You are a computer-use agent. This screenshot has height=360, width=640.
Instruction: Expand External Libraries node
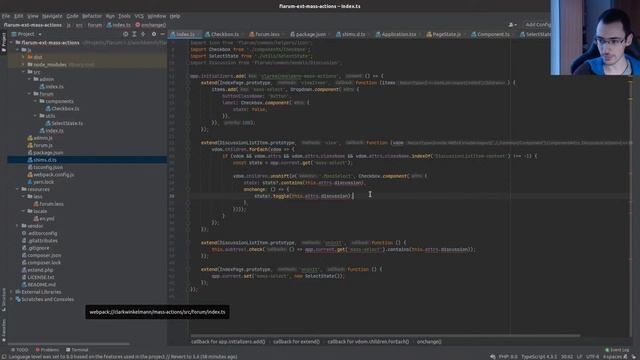(x=12, y=292)
